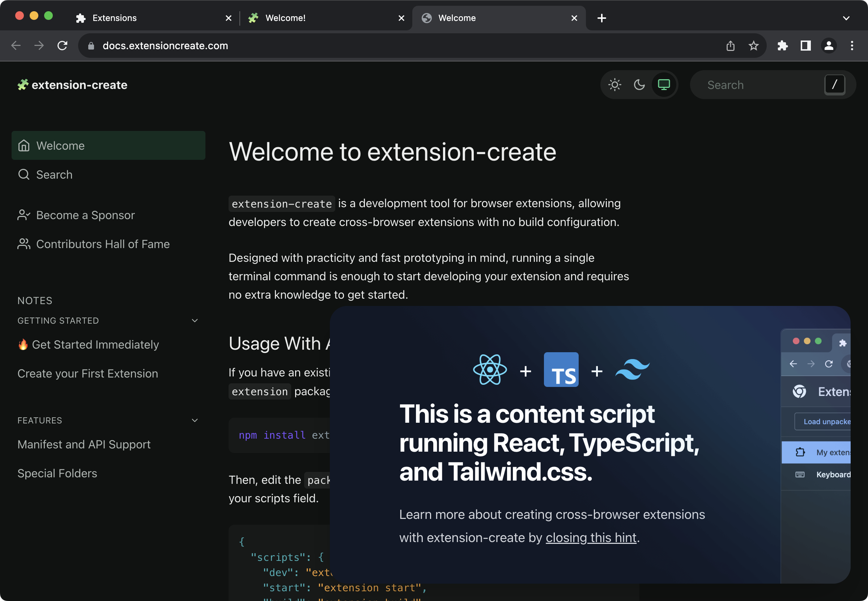Collapse the Features section chevron
868x601 pixels.
point(195,420)
